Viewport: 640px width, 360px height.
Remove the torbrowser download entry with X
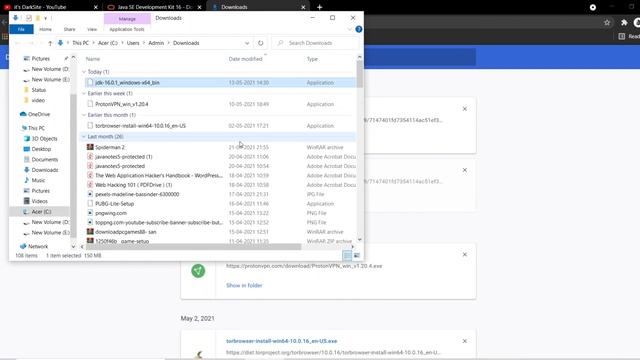point(464,341)
